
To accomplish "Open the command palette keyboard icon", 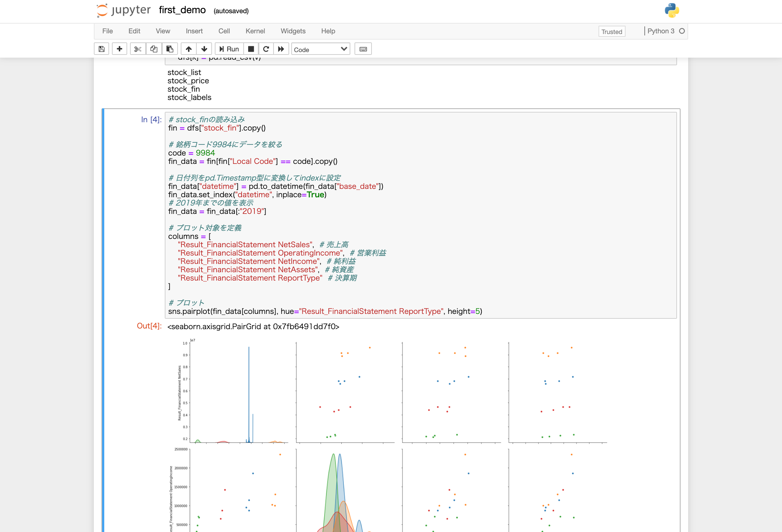I will click(363, 49).
